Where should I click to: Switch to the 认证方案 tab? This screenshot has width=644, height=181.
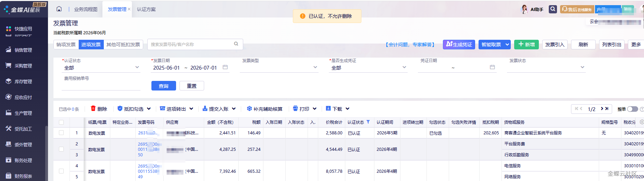pos(146,9)
